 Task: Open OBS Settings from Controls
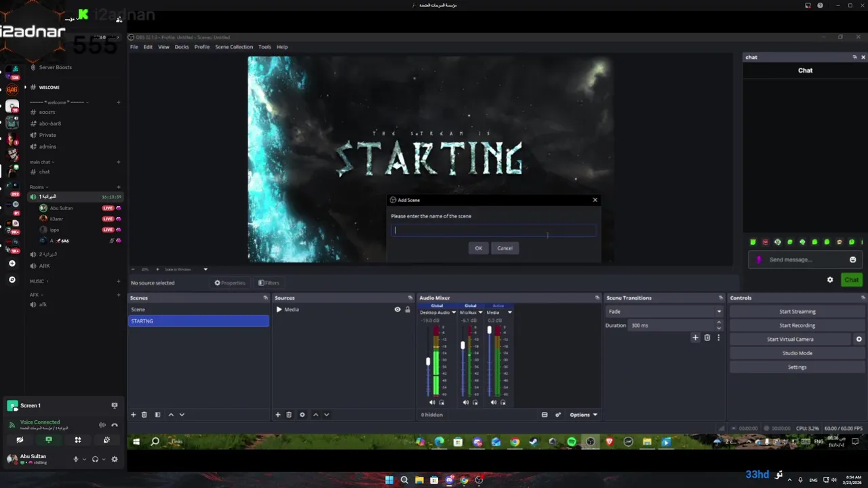(x=797, y=367)
